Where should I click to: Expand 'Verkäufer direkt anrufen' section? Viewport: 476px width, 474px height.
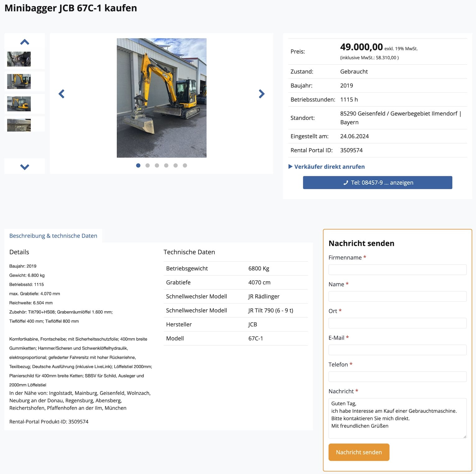326,167
